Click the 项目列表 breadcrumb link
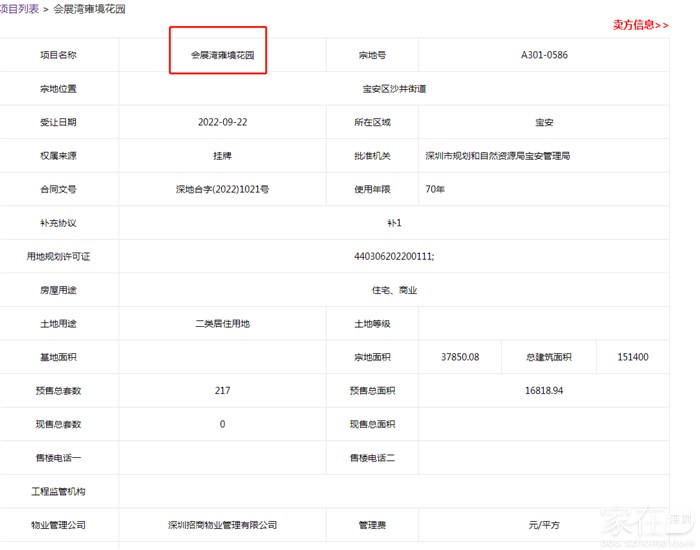The image size is (700, 550). coord(20,8)
